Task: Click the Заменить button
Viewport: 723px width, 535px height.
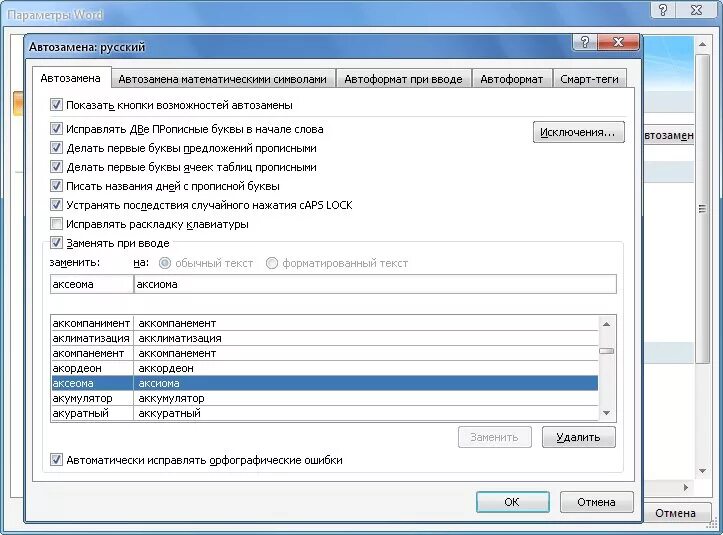Action: pos(494,437)
